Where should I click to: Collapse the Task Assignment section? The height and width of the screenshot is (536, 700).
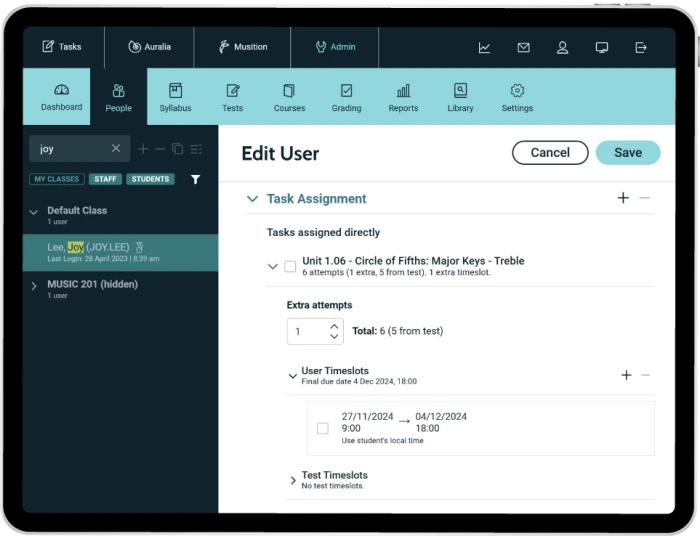(x=253, y=199)
